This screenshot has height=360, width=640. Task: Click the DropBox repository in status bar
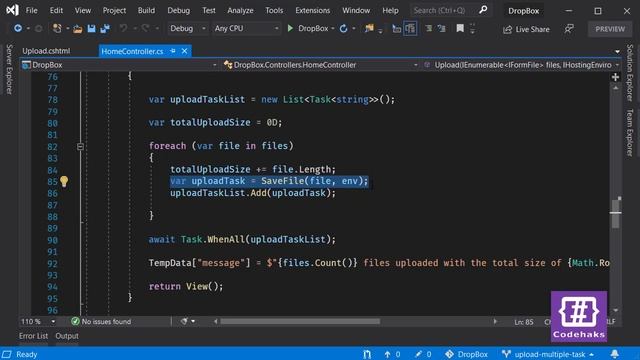pos(467,354)
